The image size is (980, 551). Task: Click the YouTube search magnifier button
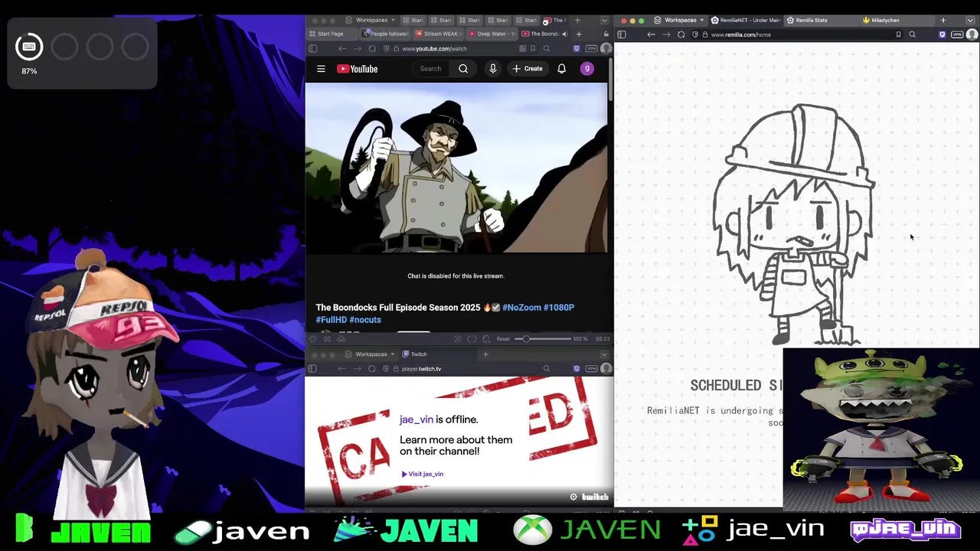[x=463, y=69]
